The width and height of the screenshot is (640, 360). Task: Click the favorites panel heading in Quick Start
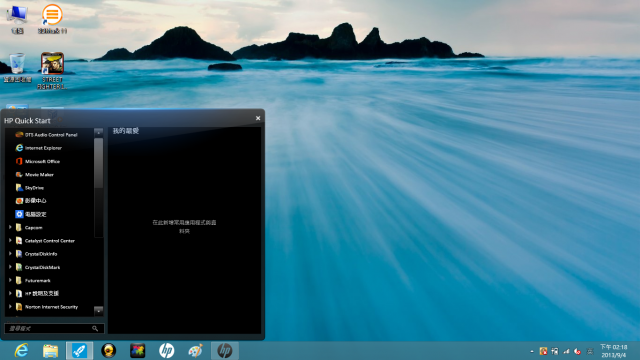126,131
